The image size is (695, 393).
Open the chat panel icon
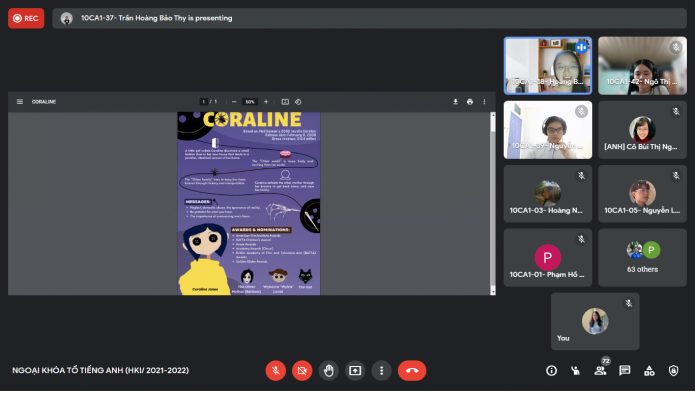point(625,370)
